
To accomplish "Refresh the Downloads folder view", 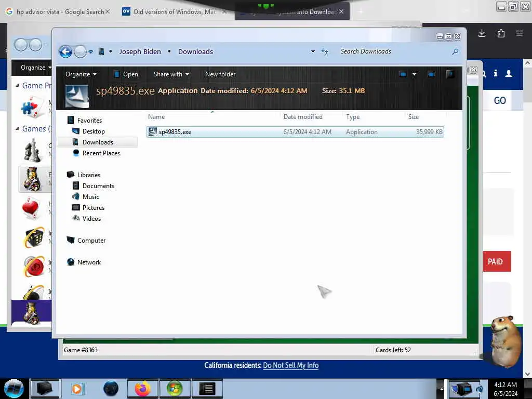I will tap(325, 51).
